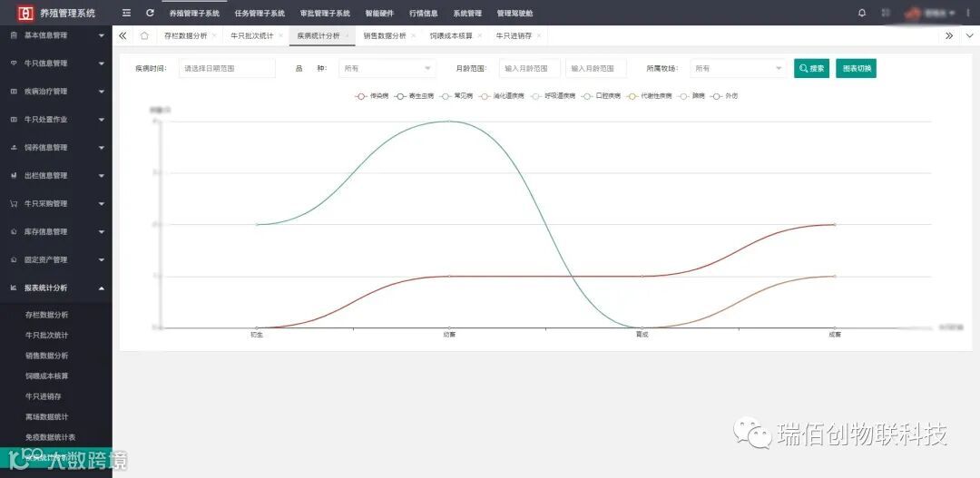Toggle the 外伤 legend series

click(724, 96)
